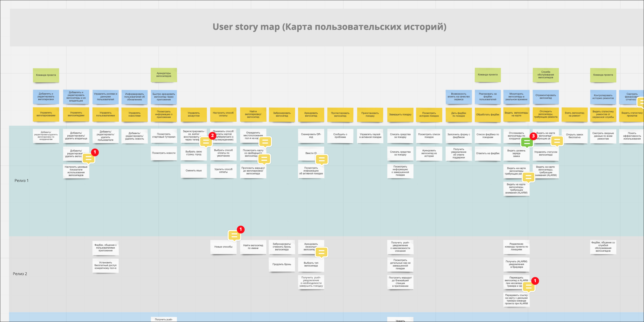
Task: Select the 'Сменить язык' card
Action: 194,171
